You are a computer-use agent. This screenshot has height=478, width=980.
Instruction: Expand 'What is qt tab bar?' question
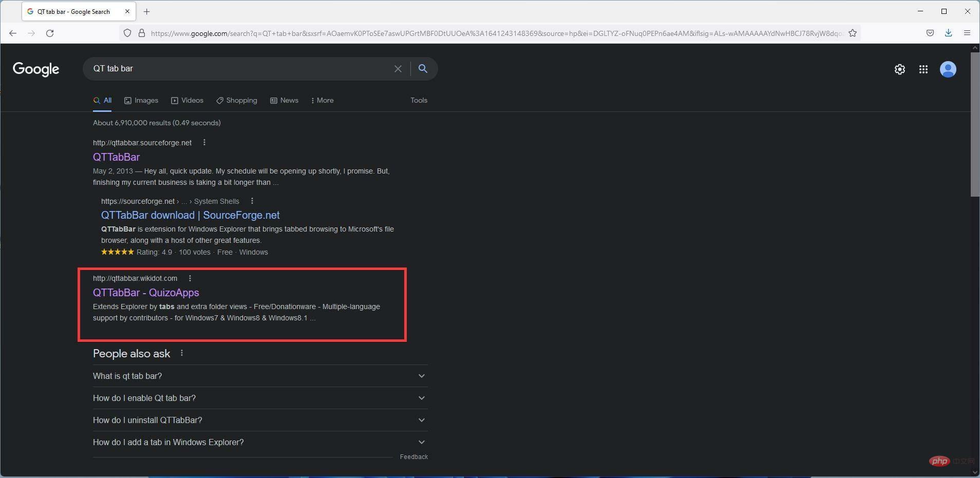coord(260,376)
